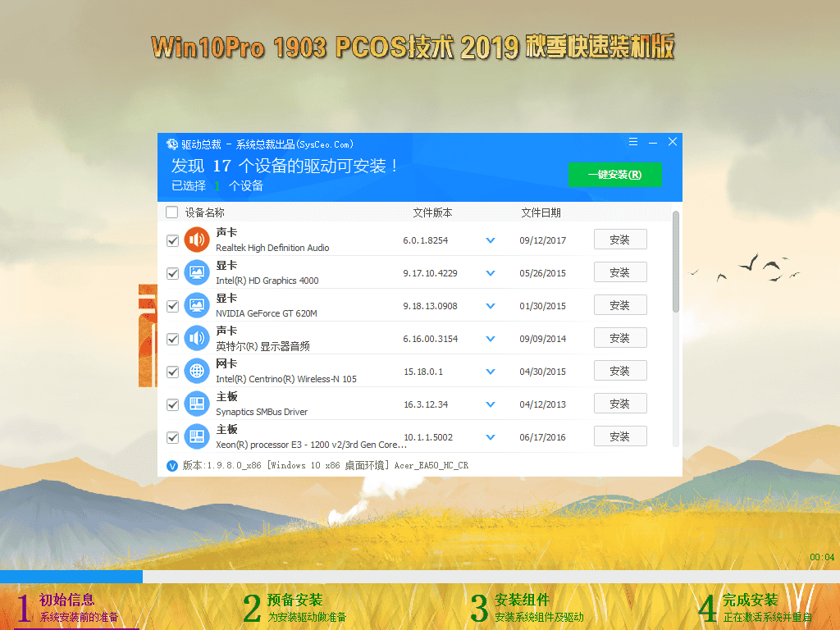The height and width of the screenshot is (630, 840).
Task: Close the 驱动总裁 window
Action: click(673, 141)
